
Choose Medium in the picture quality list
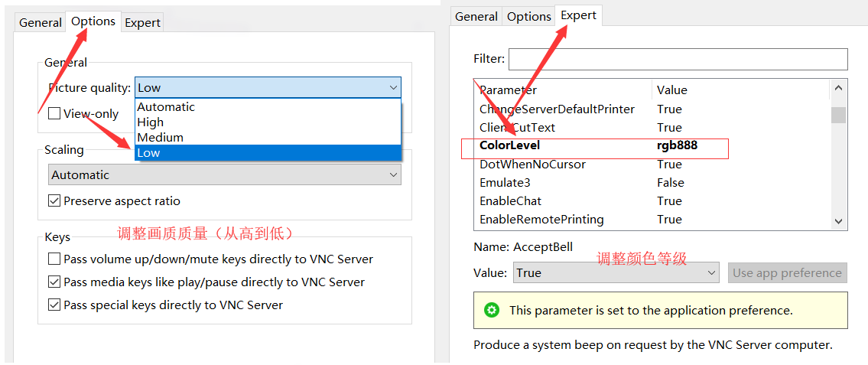click(x=161, y=138)
